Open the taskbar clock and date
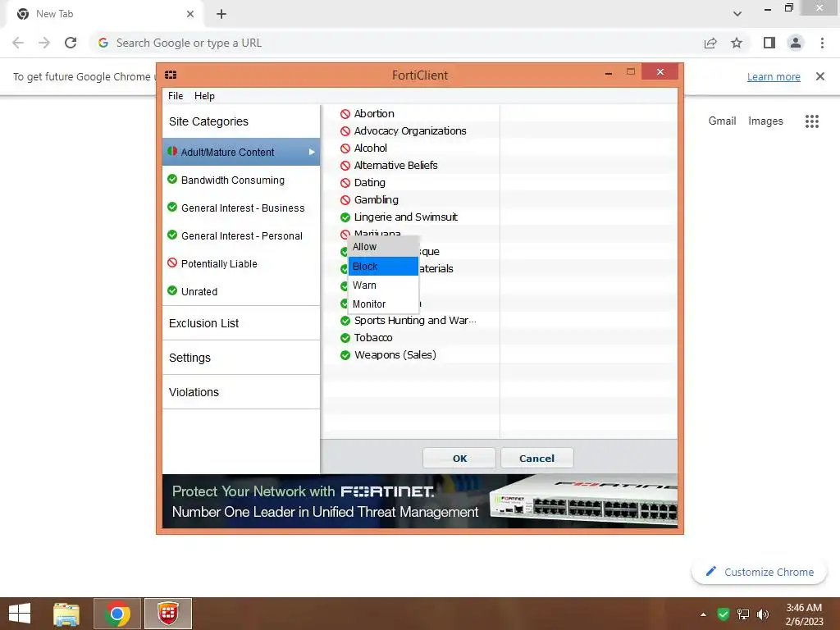The image size is (840, 630). (x=804, y=614)
